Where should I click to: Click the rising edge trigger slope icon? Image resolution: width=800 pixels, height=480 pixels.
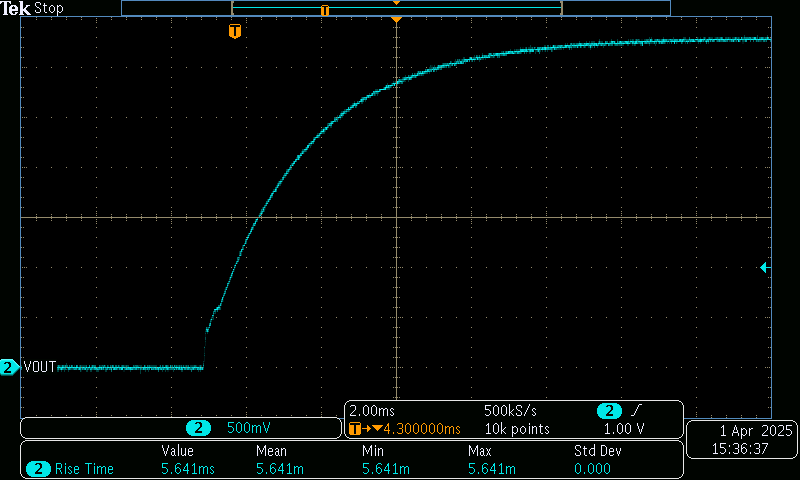(x=636, y=410)
